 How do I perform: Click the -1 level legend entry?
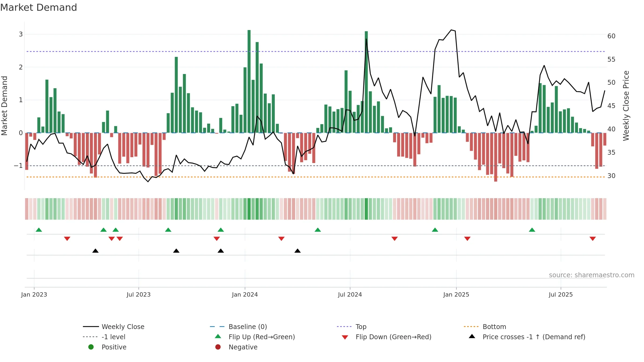pyautogui.click(x=104, y=337)
